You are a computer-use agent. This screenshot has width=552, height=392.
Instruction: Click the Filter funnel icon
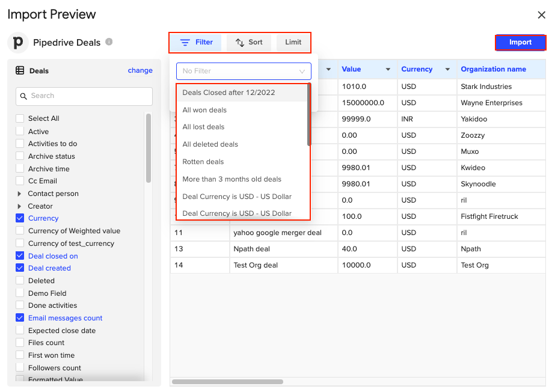point(185,43)
